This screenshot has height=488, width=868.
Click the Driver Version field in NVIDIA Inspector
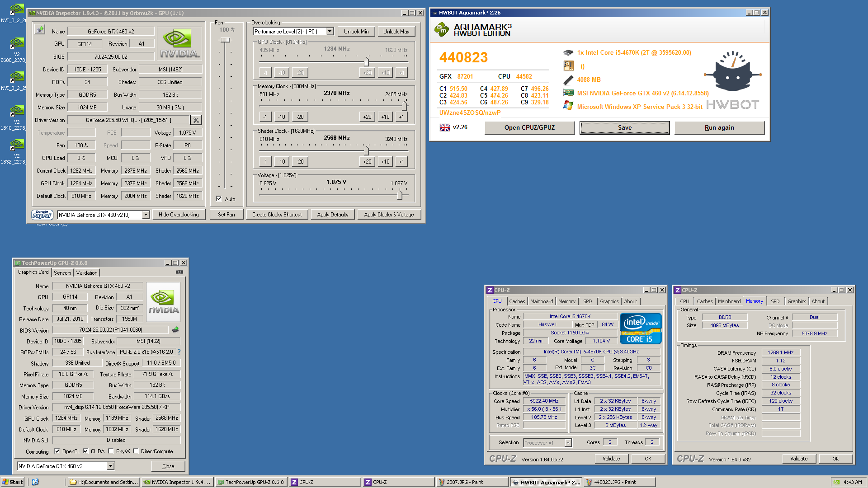[129, 120]
